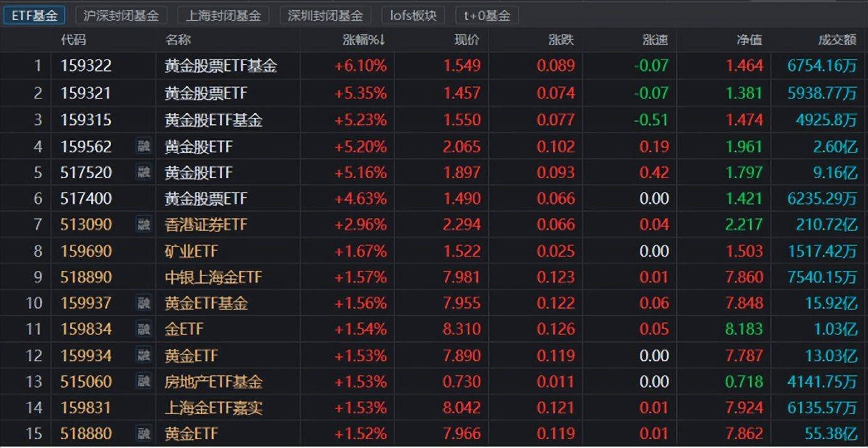Sort the table by 现价 column

click(x=467, y=40)
